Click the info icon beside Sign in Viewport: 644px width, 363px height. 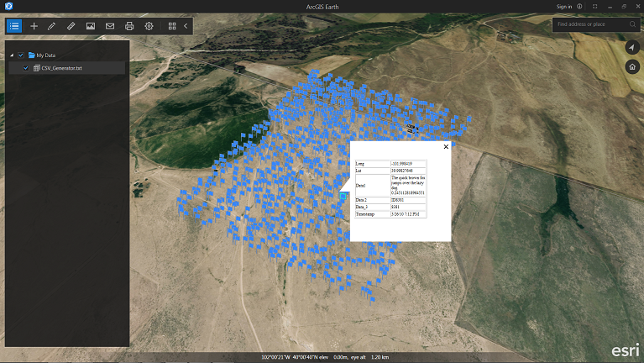coord(579,7)
